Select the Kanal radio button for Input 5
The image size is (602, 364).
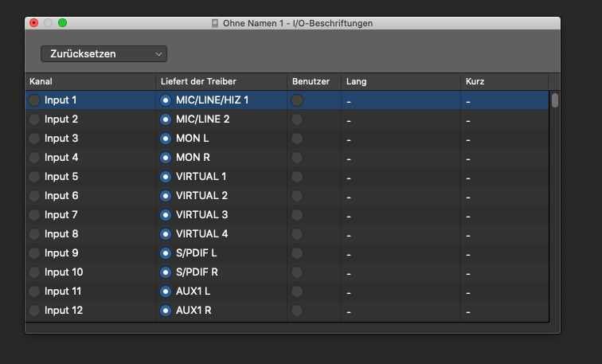34,177
